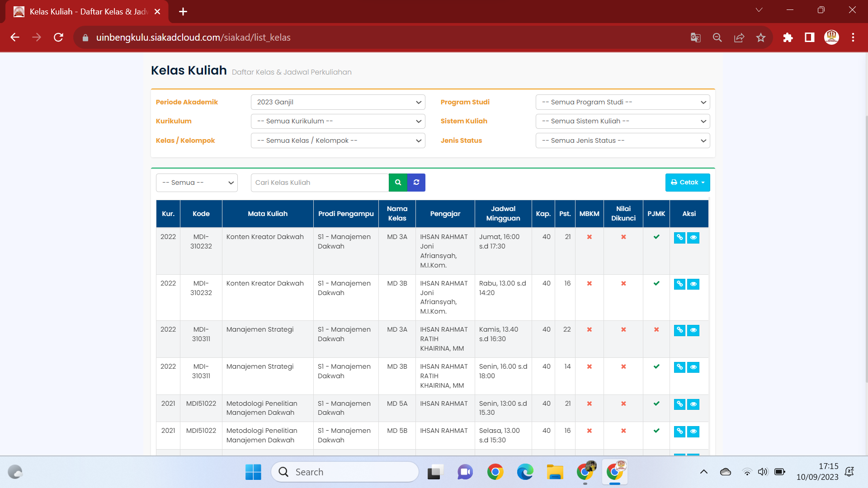868x488 pixels.
Task: Click the Cari Kelas Kuliah search field
Action: click(320, 183)
